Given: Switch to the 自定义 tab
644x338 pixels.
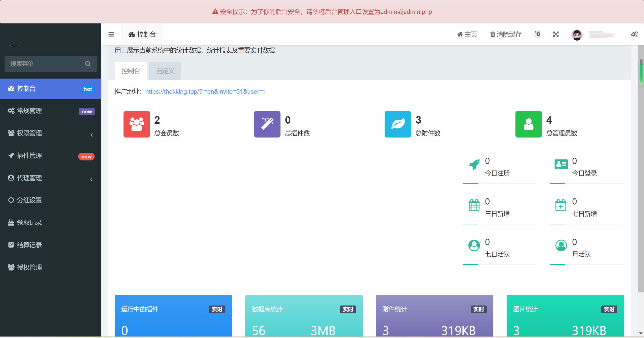Looking at the screenshot, I should (165, 71).
